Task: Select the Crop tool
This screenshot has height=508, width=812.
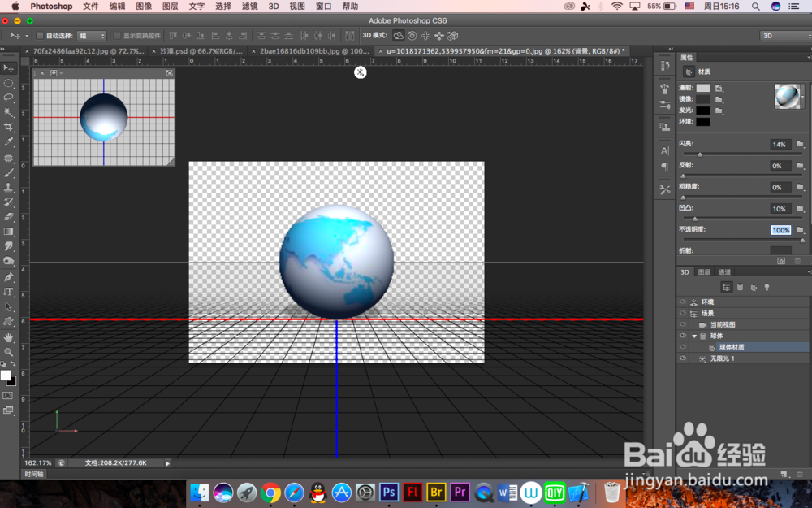Action: (8, 127)
